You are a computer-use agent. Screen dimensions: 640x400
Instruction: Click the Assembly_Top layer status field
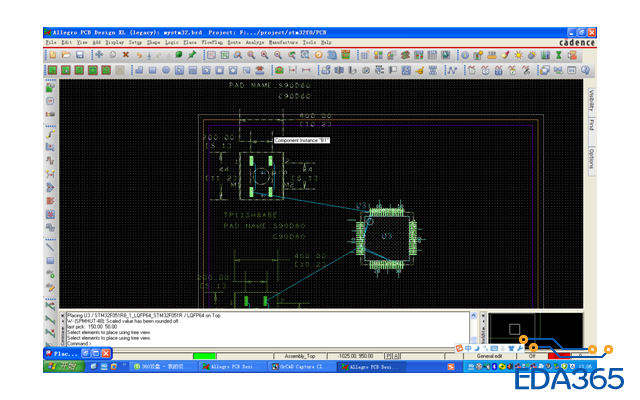pos(299,355)
